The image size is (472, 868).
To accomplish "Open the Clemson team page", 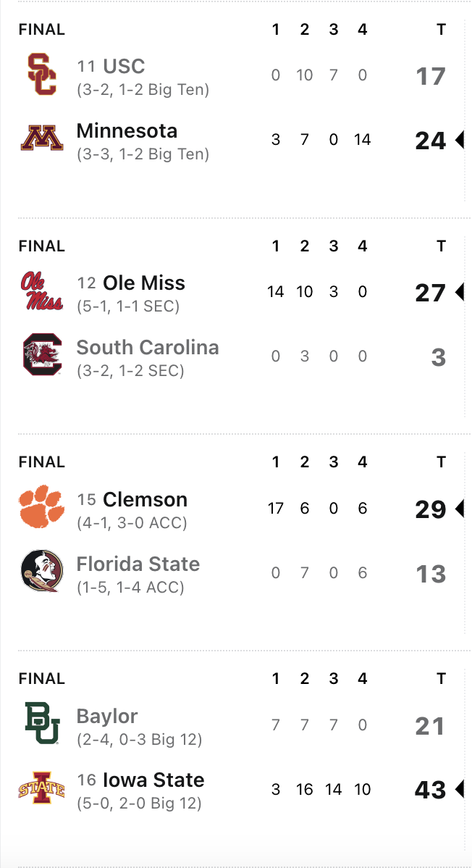I will click(145, 500).
